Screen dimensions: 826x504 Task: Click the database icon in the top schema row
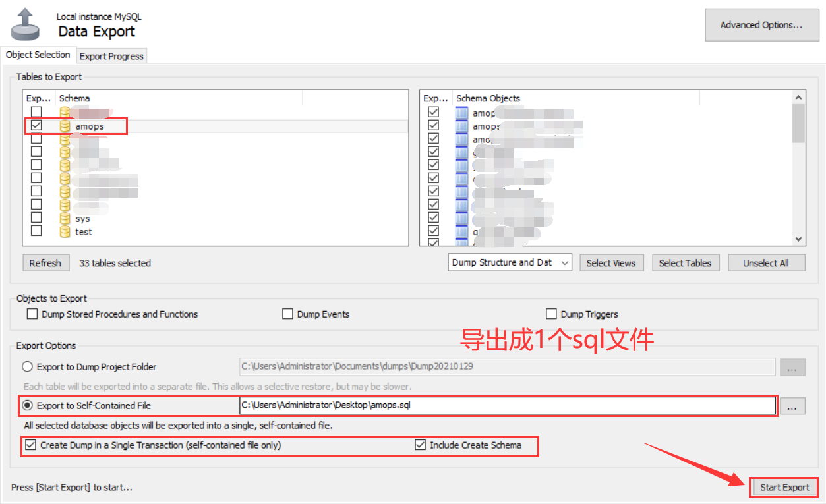coord(64,112)
